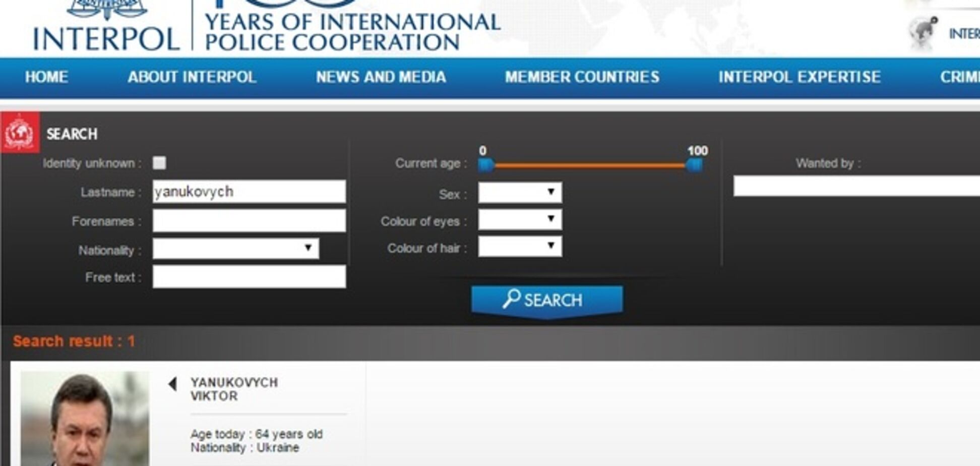Image resolution: width=980 pixels, height=466 pixels.
Task: Click the wanted person photo thumbnail
Action: tap(85, 419)
